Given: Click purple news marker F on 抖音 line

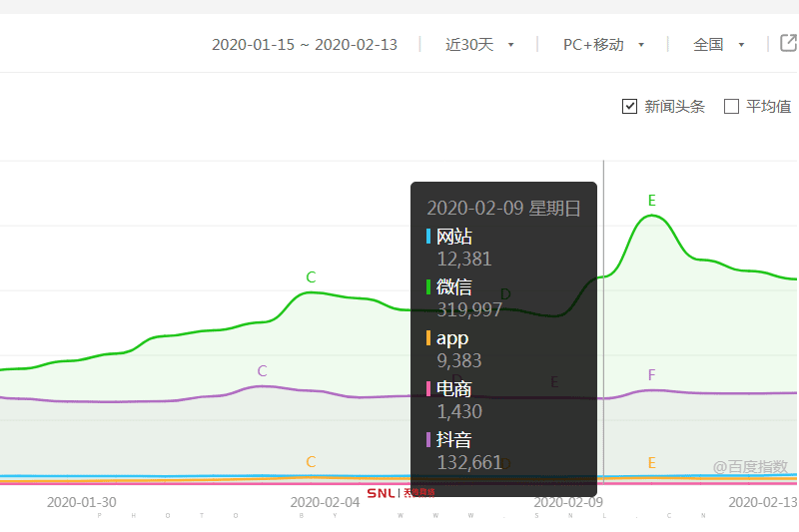Looking at the screenshot, I should (x=651, y=375).
